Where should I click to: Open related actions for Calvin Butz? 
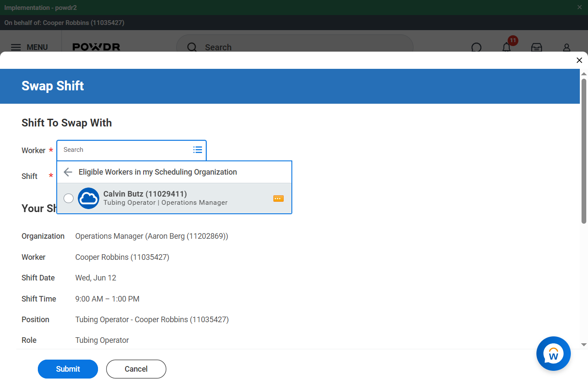click(x=279, y=198)
